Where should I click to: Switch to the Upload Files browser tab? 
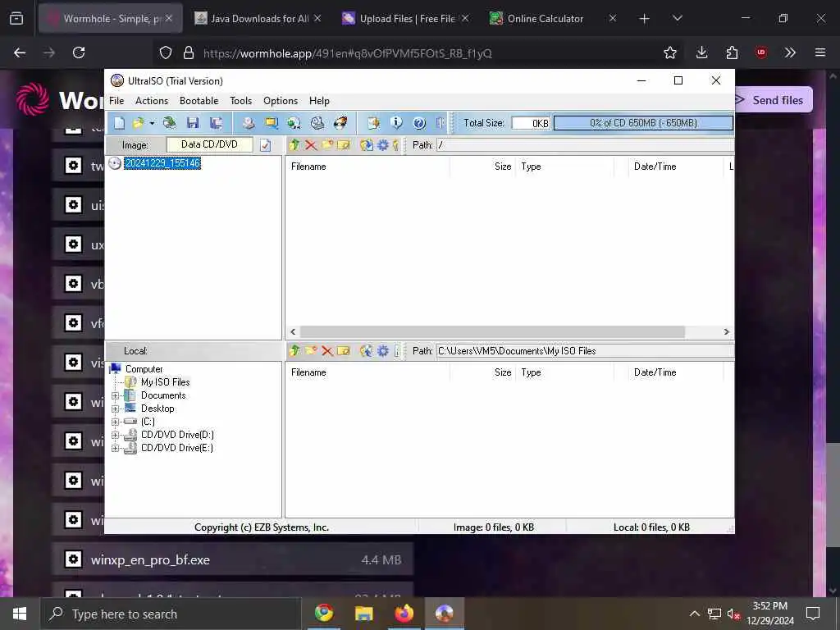[x=405, y=18]
